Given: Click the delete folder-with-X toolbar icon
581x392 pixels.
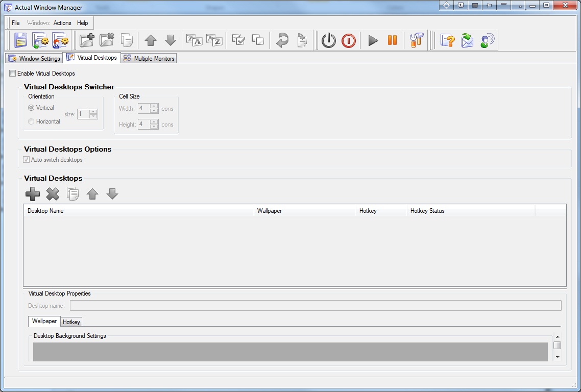Looking at the screenshot, I should 107,40.
